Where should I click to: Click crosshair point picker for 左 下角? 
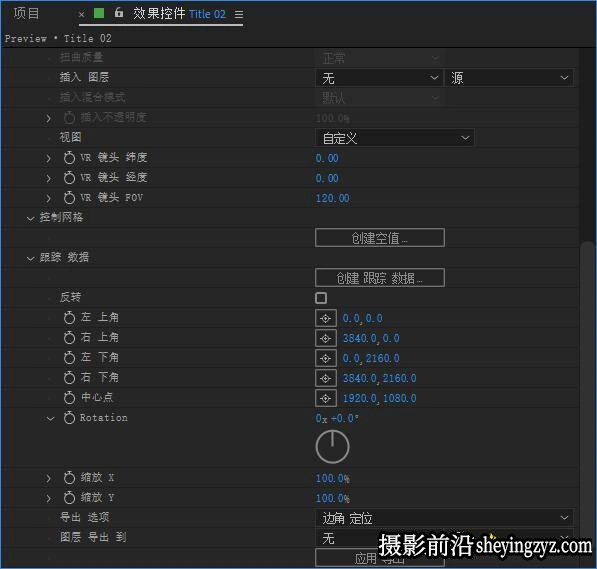(x=326, y=358)
